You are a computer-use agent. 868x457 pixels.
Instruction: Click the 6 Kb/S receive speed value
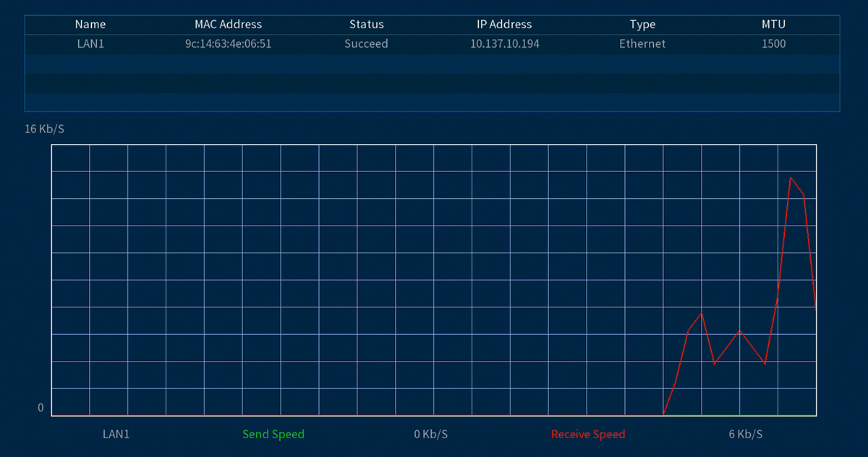[x=746, y=435]
